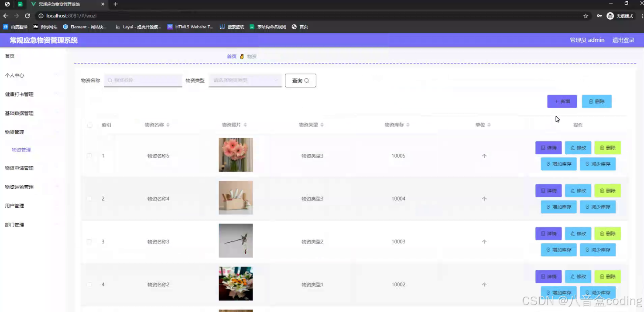Check the row for 物资名称2
The width and height of the screenshot is (644, 312).
pos(89,285)
